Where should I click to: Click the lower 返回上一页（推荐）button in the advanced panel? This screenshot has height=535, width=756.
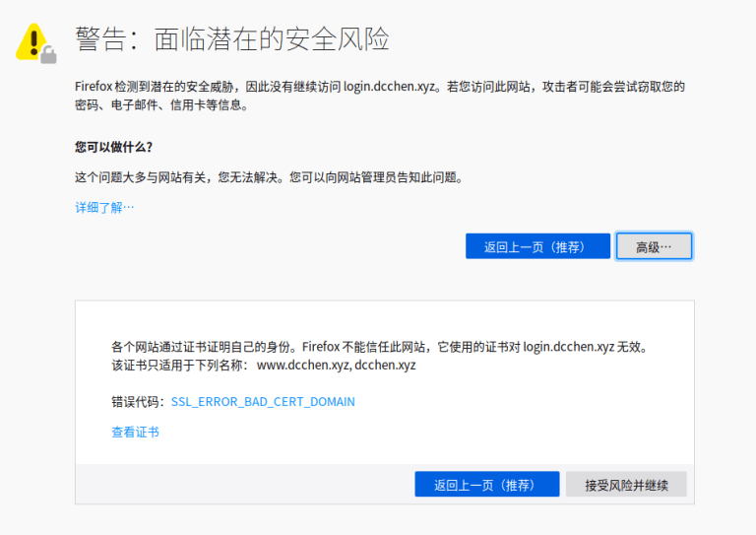coord(487,485)
